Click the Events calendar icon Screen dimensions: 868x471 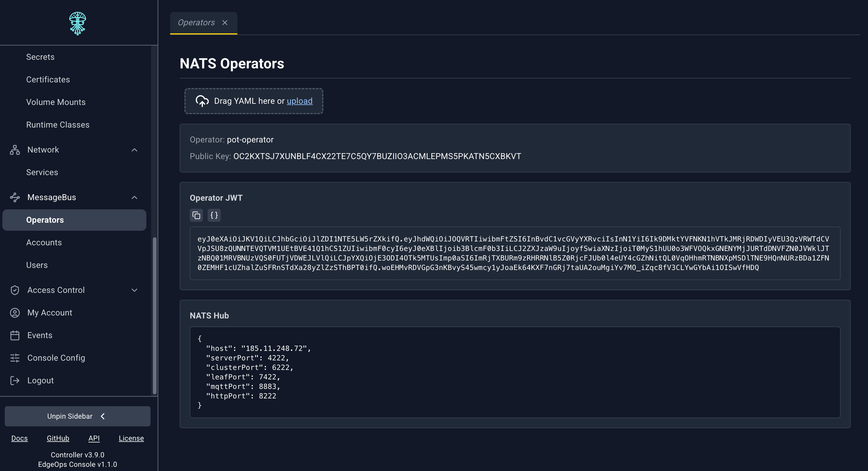coord(15,335)
